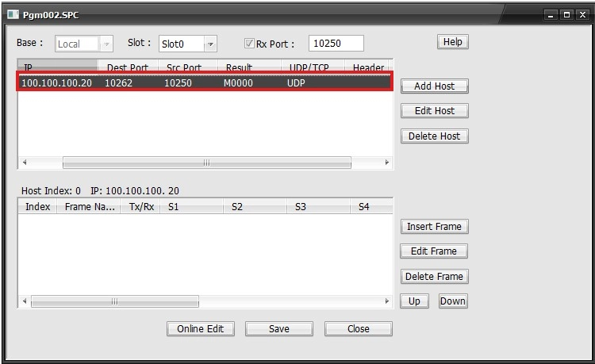Click the S2 column header
This screenshot has width=595, height=364.
(x=255, y=207)
